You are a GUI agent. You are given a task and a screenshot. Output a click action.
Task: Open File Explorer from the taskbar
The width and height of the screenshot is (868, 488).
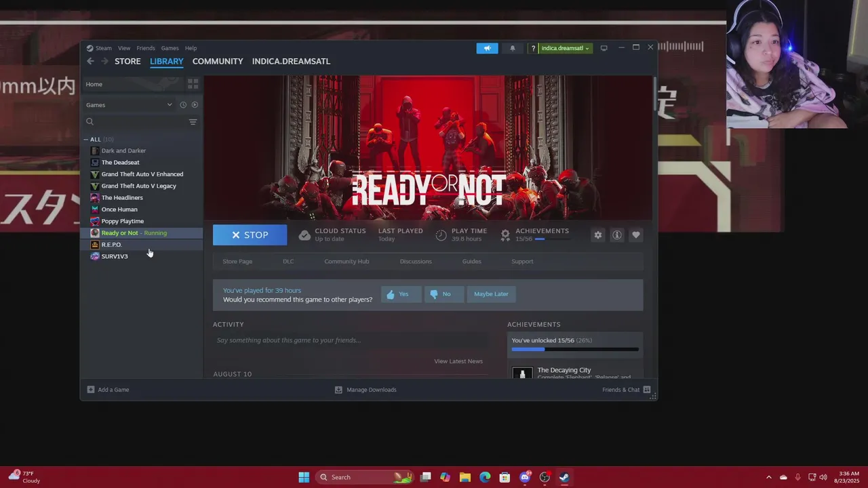465,477
